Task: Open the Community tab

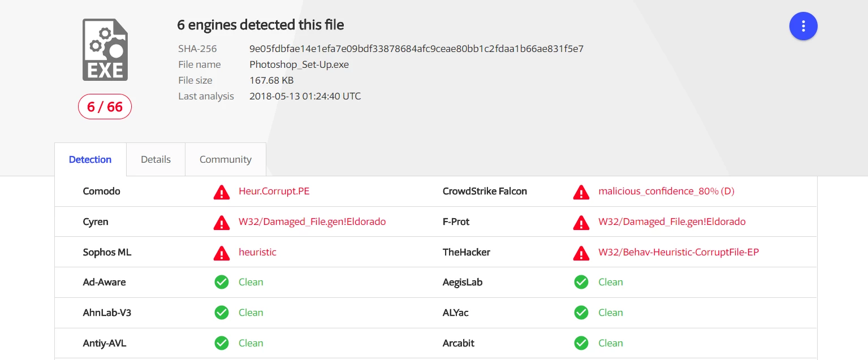Action: 225,159
